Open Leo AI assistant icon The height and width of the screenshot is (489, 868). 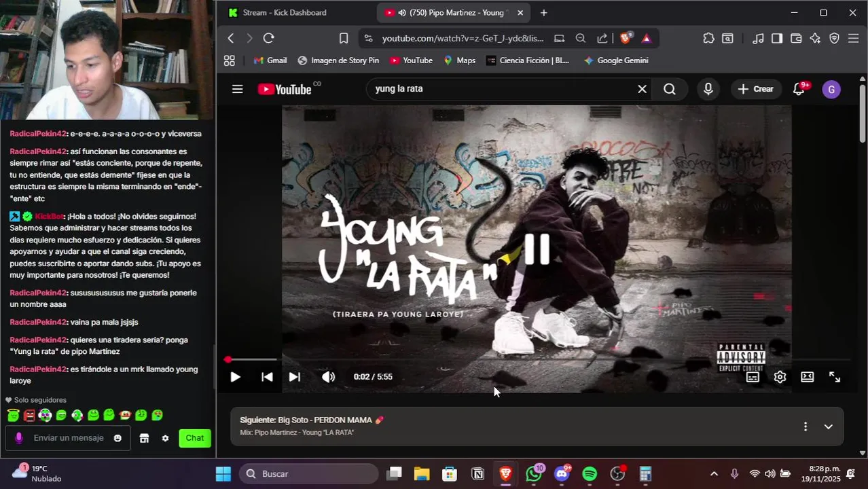(x=815, y=39)
